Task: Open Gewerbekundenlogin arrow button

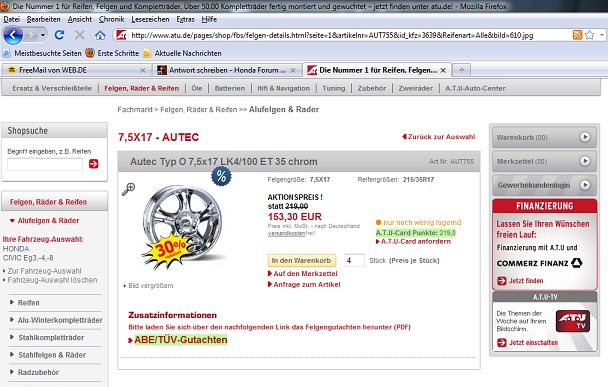Action: click(x=585, y=185)
